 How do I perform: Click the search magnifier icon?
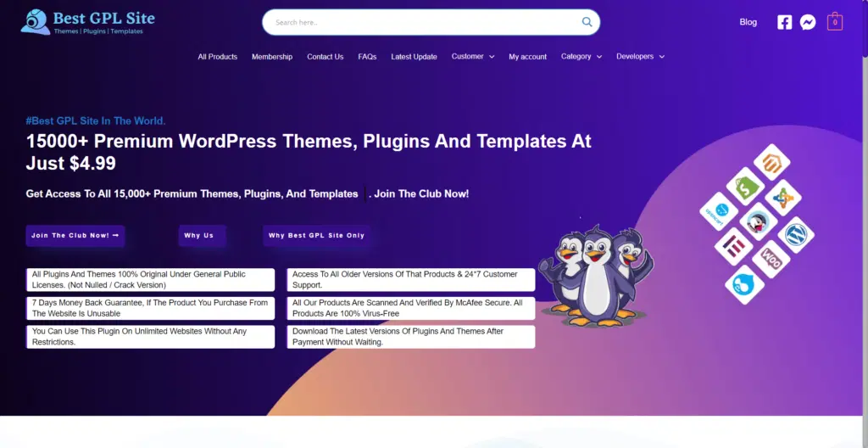point(587,22)
